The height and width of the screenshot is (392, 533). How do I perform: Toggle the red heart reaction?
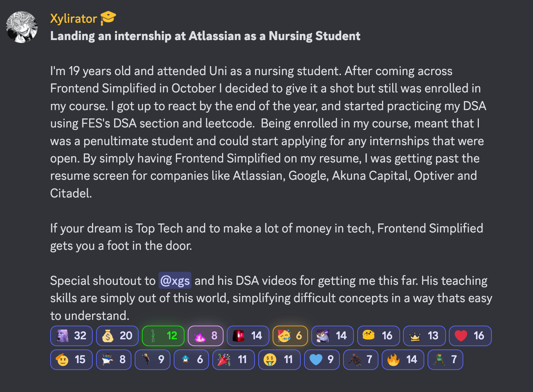click(x=470, y=336)
